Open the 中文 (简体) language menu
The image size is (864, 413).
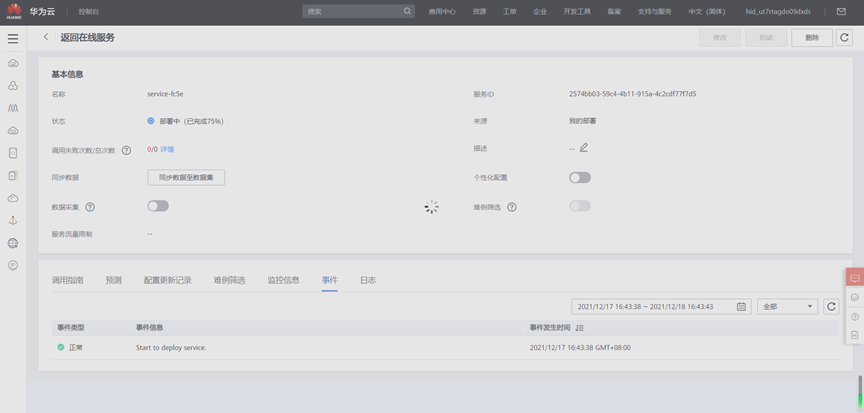[706, 12]
